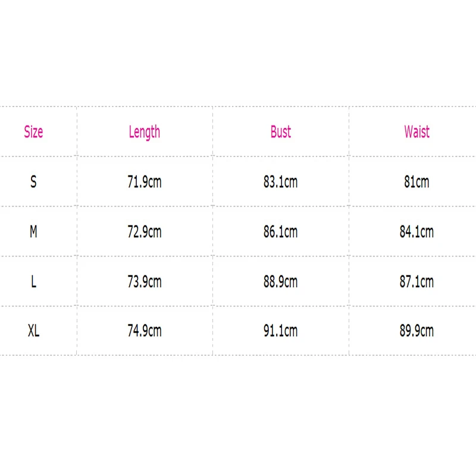The image size is (476, 476).
Task: Click the 74.9cm length cell
Action: click(145, 331)
